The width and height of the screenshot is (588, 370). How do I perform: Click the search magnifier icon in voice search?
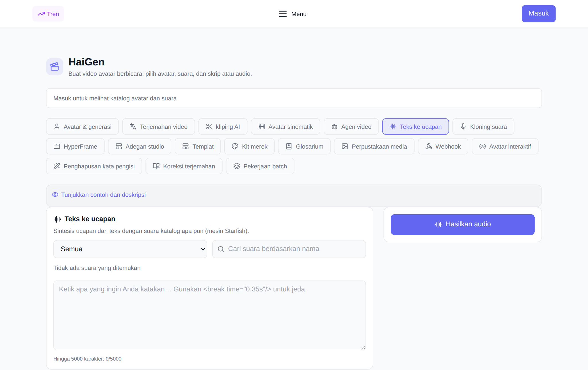221,249
